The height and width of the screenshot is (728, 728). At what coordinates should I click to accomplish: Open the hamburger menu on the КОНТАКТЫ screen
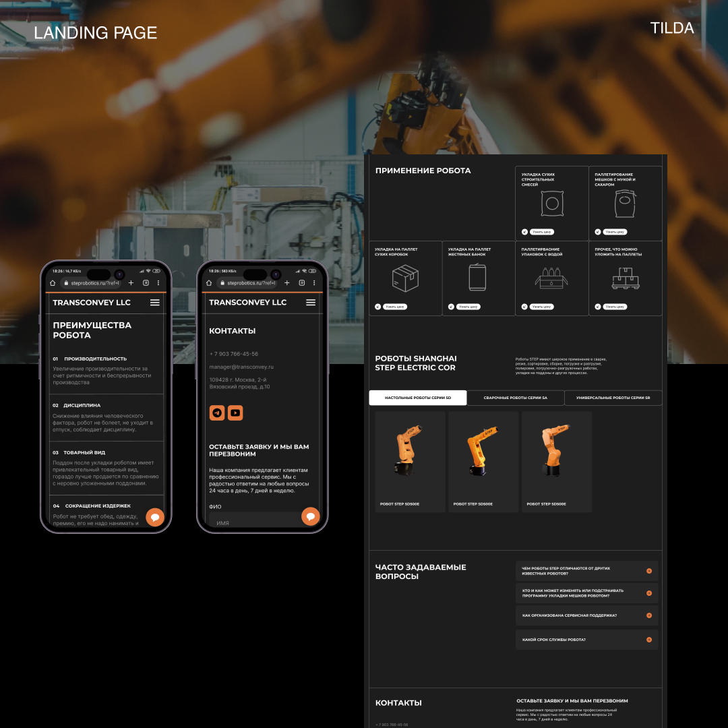(x=311, y=302)
